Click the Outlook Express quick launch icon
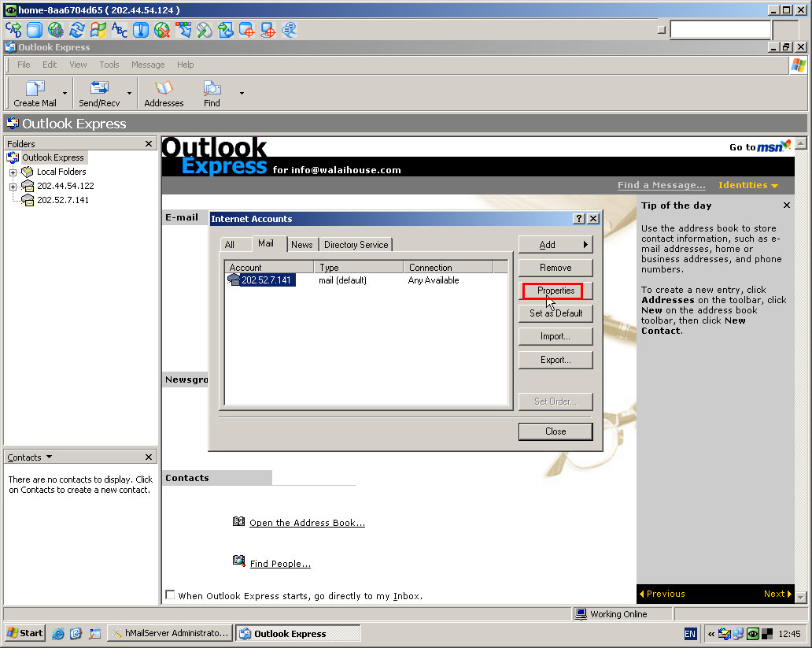This screenshot has height=648, width=812. (76, 634)
